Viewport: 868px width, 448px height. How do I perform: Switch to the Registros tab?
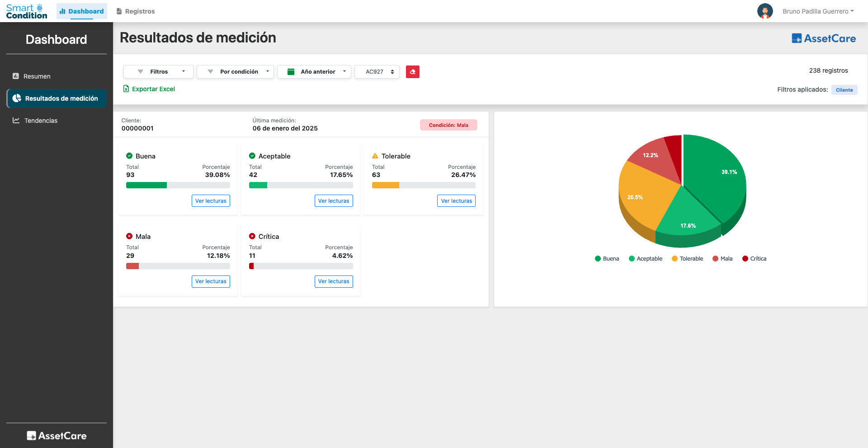[136, 11]
